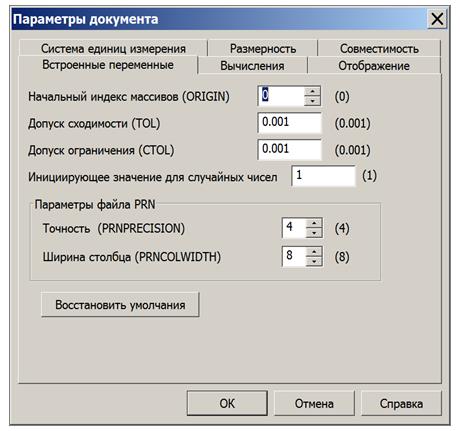
Task: Click the Восстановить умолчания button
Action: (120, 305)
